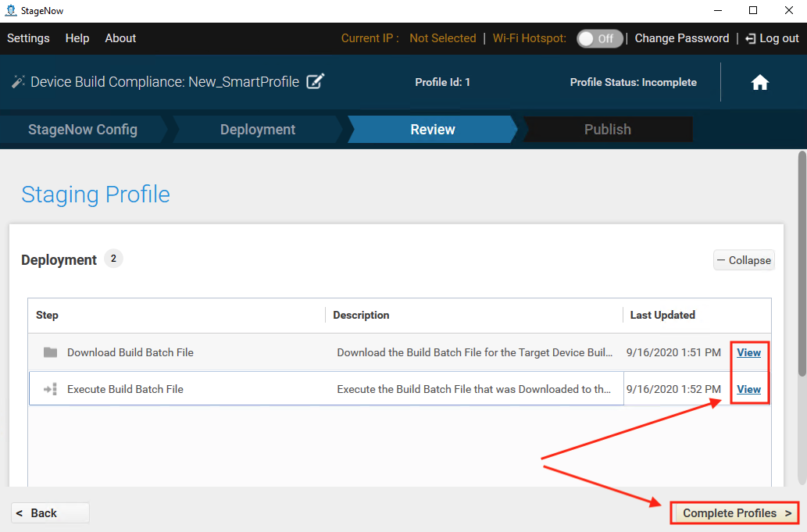
Task: Click the StageNow app icon in title bar
Action: pos(11,10)
